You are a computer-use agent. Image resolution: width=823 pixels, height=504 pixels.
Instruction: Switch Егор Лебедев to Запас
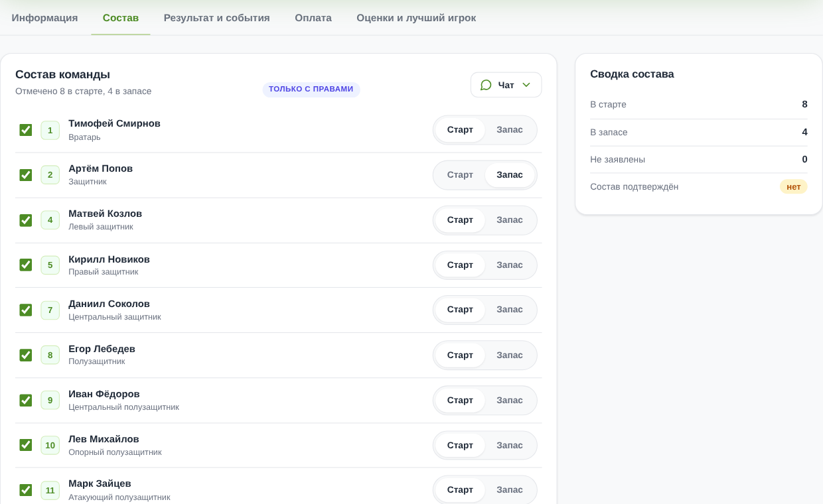510,355
